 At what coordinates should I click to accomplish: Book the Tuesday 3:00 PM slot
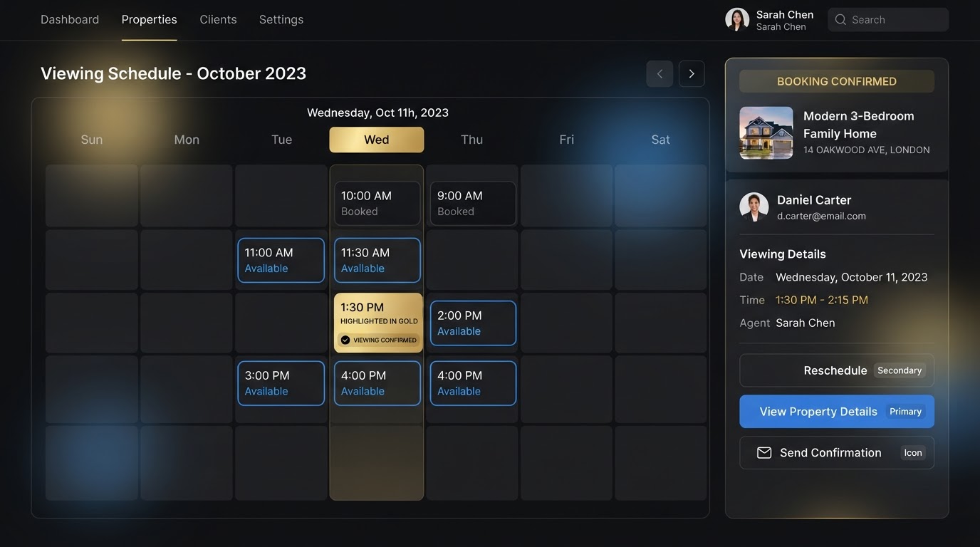pos(281,383)
